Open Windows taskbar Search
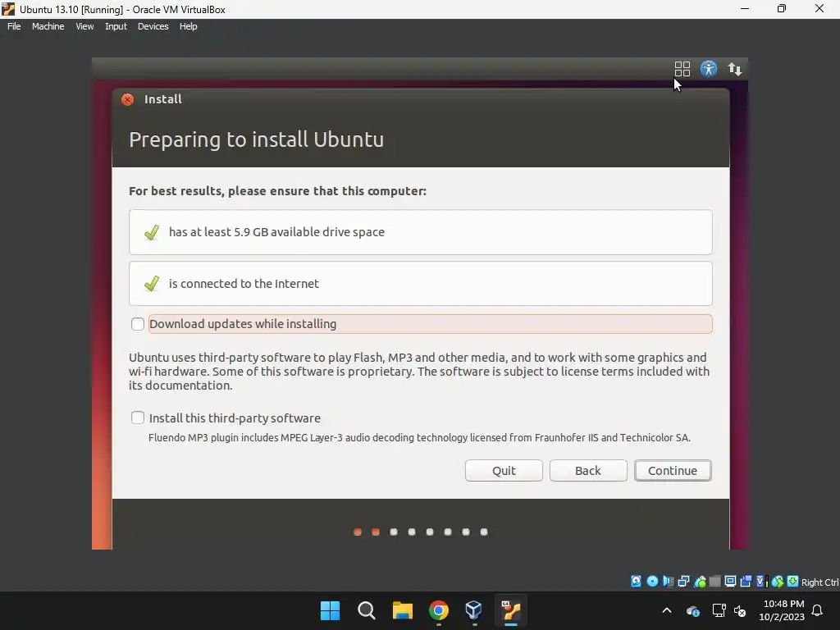The width and height of the screenshot is (840, 630). pyautogui.click(x=367, y=610)
